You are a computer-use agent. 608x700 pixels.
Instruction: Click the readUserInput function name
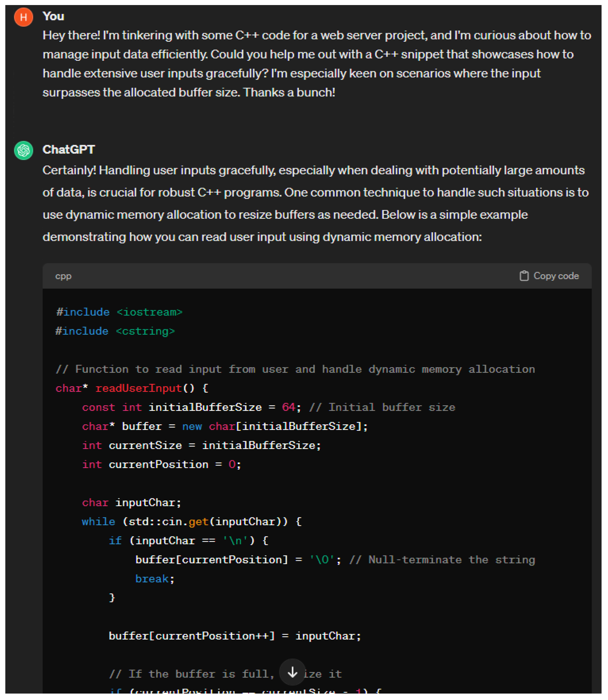click(x=139, y=388)
